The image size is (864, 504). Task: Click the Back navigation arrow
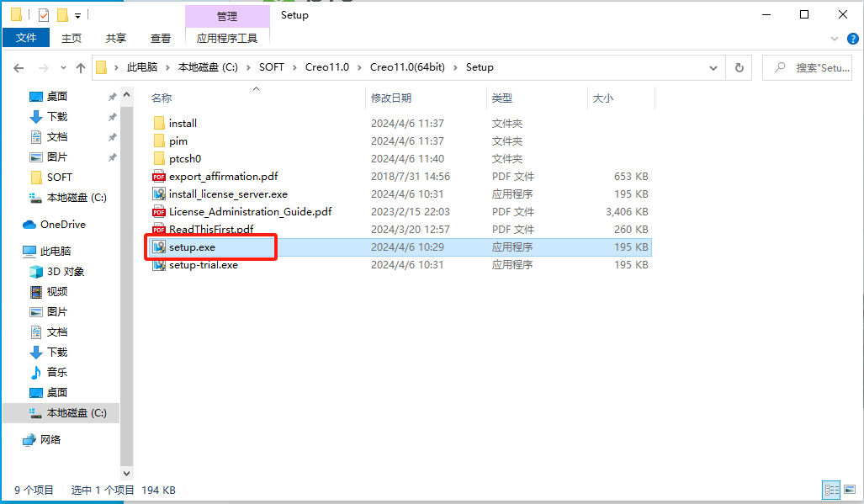tap(19, 68)
